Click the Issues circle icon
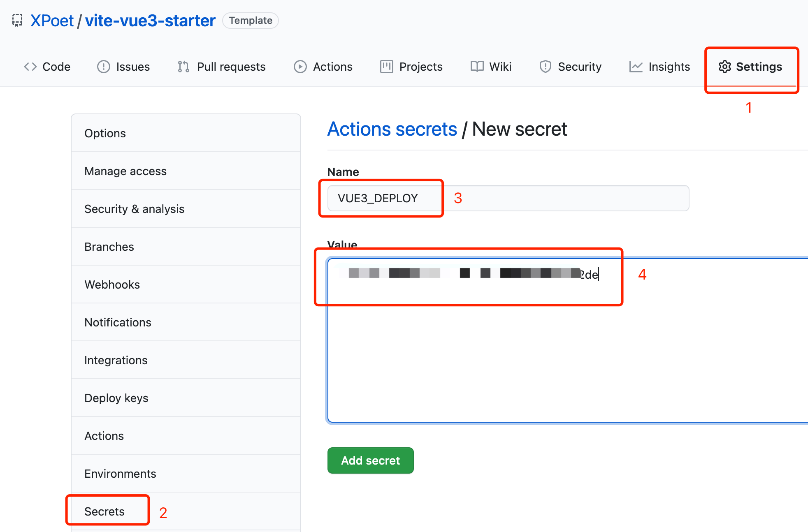This screenshot has width=808, height=532. [103, 67]
